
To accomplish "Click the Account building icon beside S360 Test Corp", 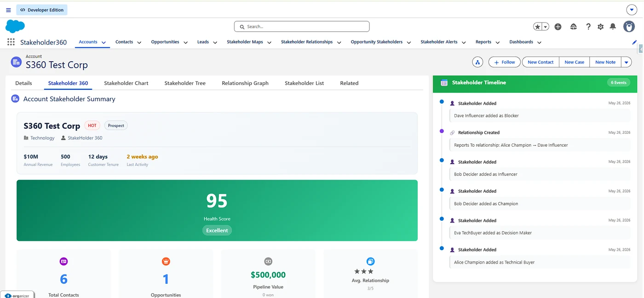I will pyautogui.click(x=16, y=62).
